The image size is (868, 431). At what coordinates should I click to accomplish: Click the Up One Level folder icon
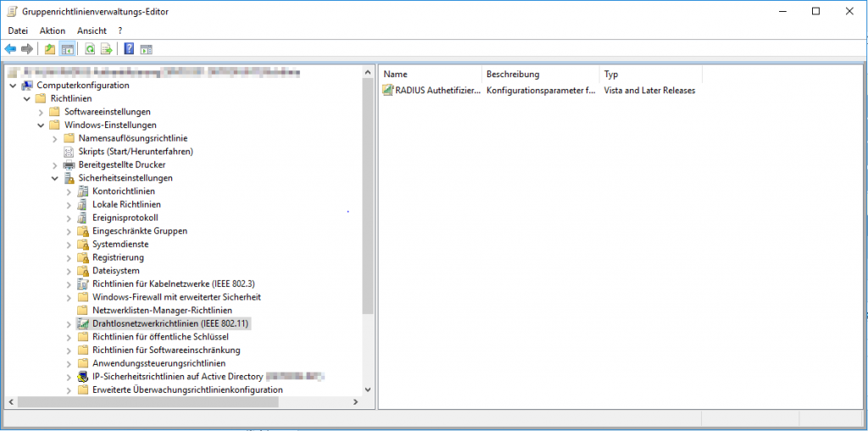[x=50, y=49]
